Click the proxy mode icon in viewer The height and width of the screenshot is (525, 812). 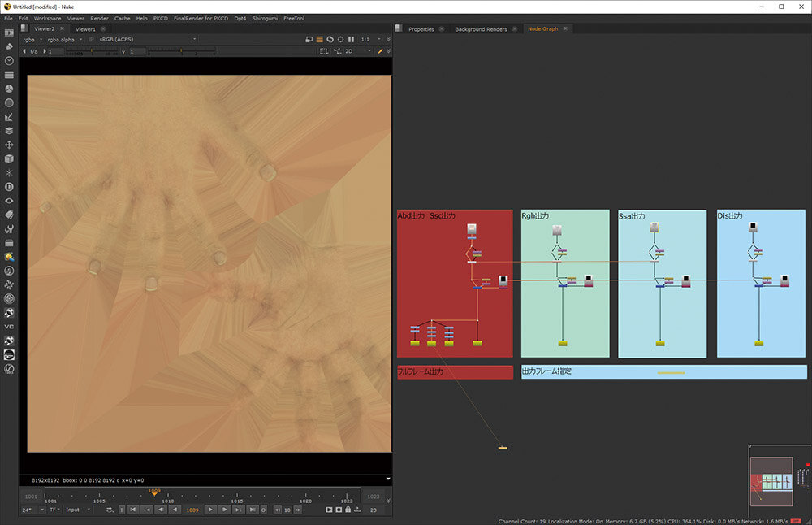[309, 39]
